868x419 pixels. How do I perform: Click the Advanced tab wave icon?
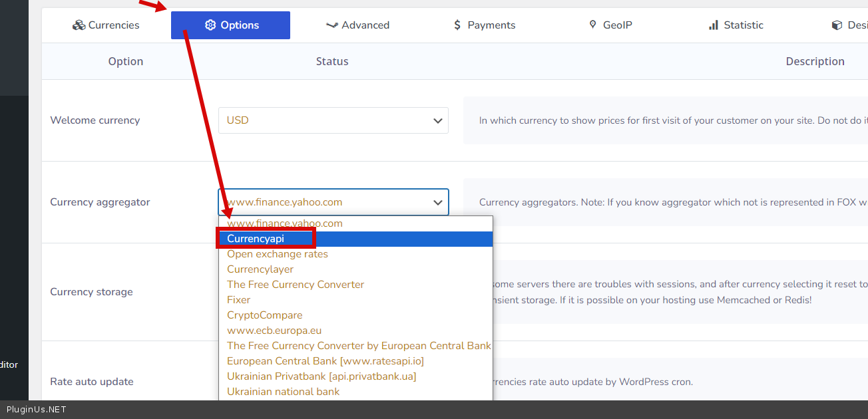pos(331,25)
